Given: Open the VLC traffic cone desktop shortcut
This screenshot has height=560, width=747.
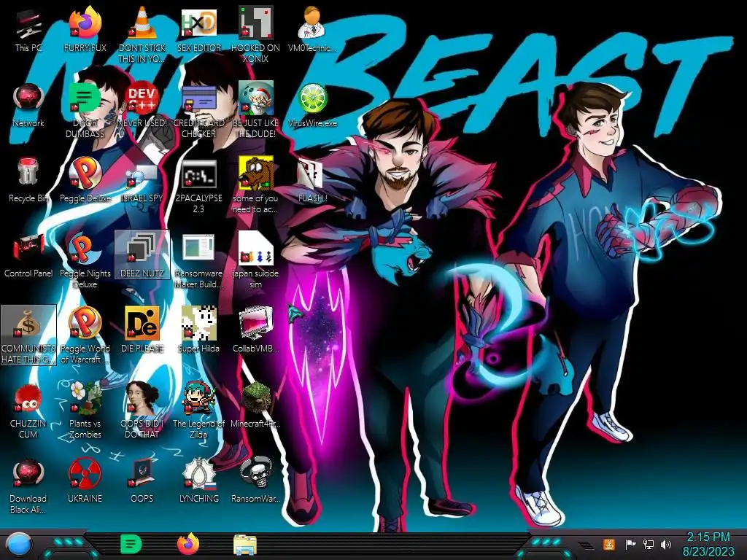Looking at the screenshot, I should pos(142,34).
